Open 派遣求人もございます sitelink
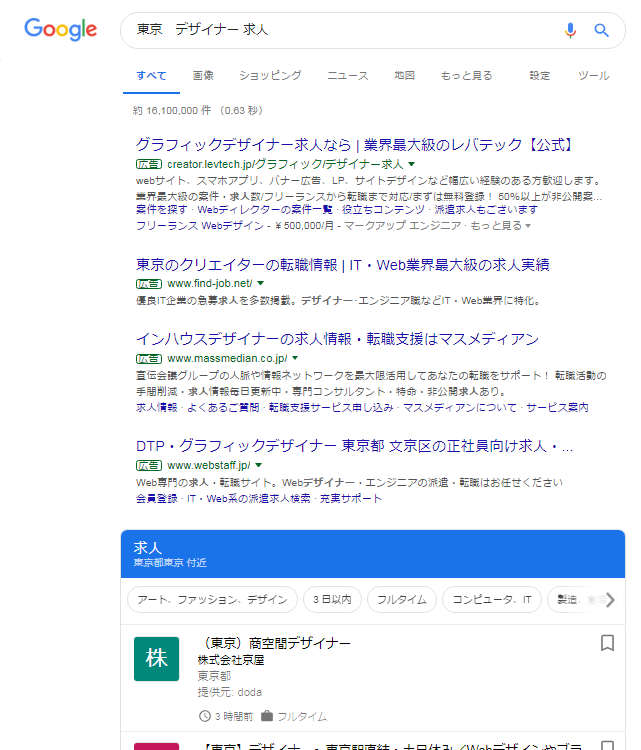This screenshot has width=641, height=750. pyautogui.click(x=486, y=210)
